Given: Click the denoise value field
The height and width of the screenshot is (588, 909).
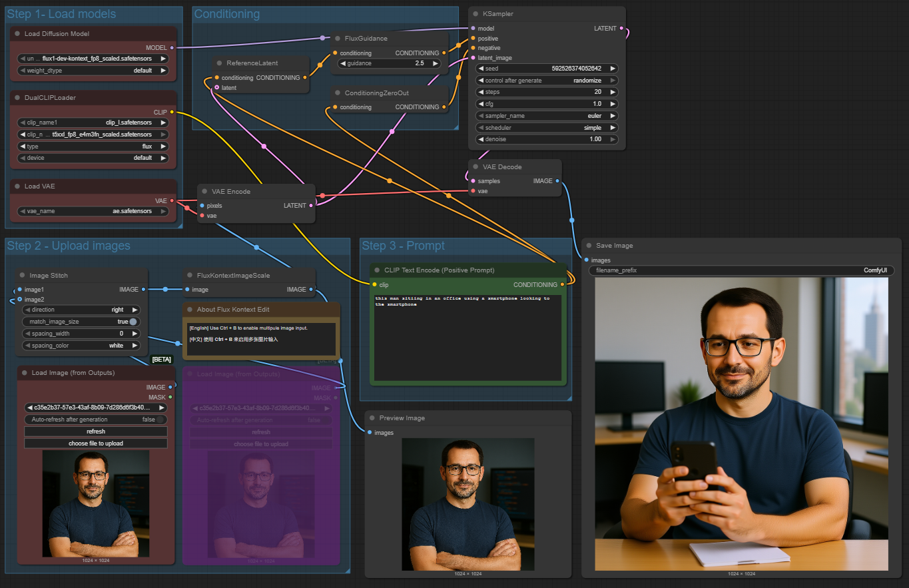Looking at the screenshot, I should 546,140.
